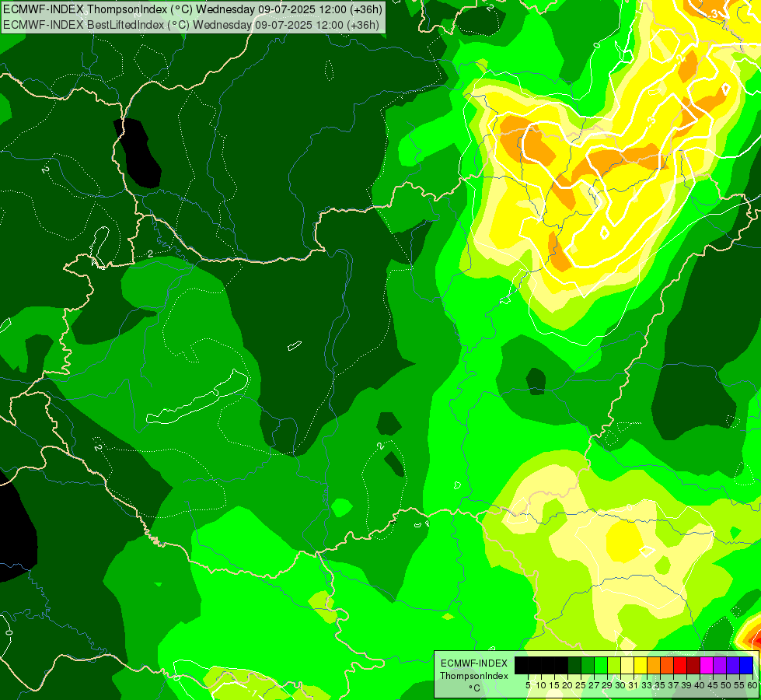761x700 pixels.
Task: Pick the blue 55–60 legend swatch
Action: click(746, 666)
